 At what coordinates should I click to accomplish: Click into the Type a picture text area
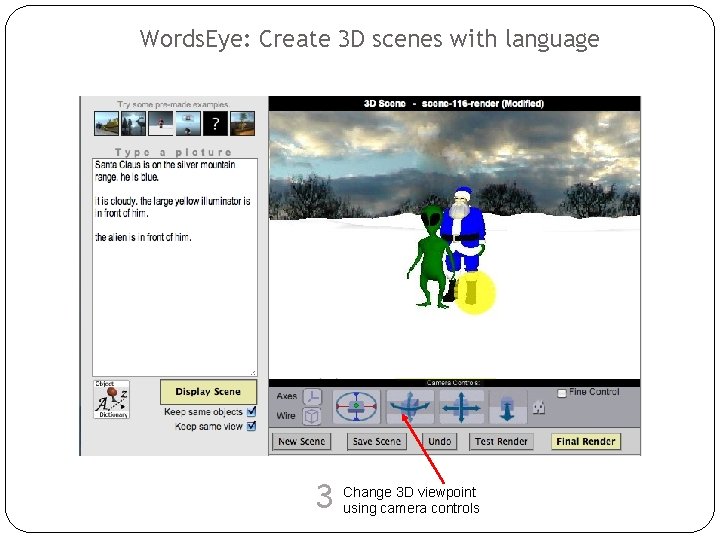[175, 267]
